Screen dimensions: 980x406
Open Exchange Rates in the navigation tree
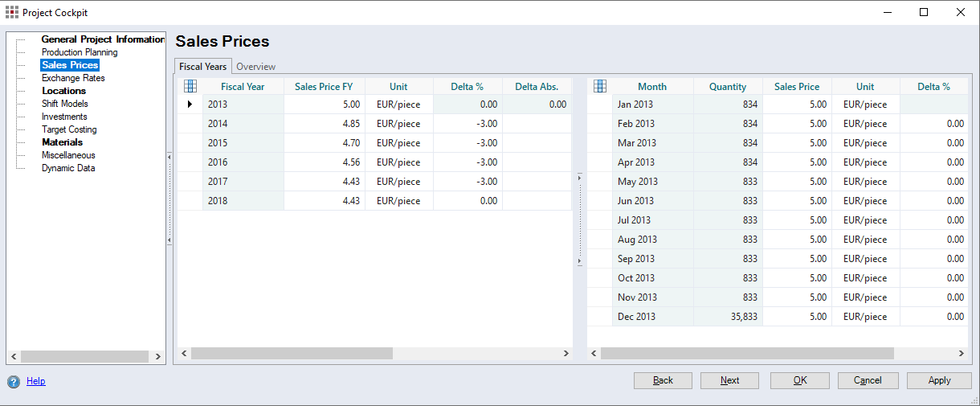[x=73, y=78]
